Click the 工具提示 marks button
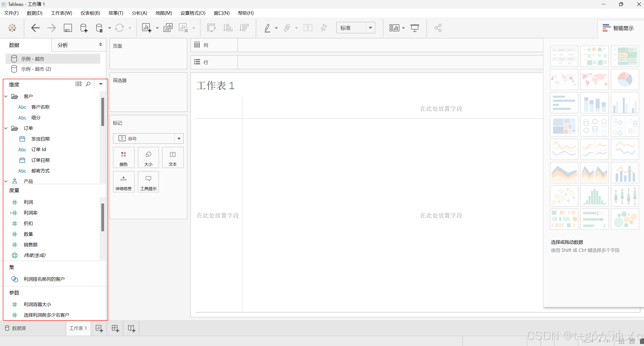 pyautogui.click(x=148, y=182)
